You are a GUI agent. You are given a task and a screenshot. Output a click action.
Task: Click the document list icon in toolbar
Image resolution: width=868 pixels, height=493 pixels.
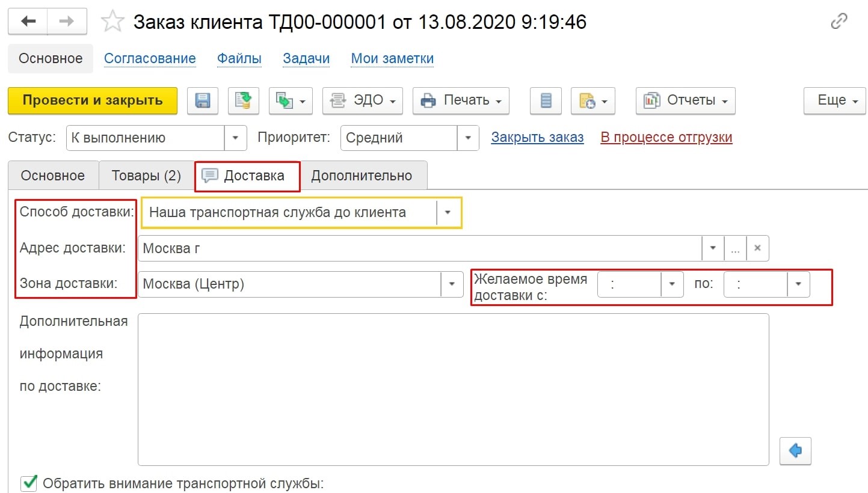546,101
